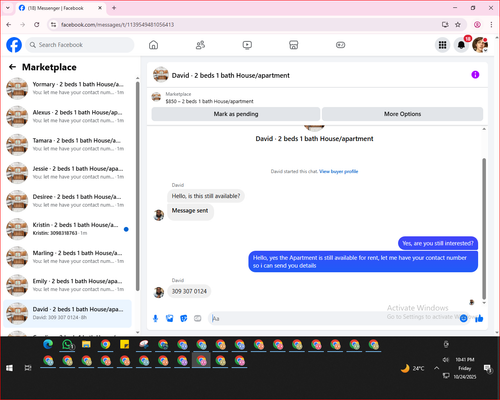The width and height of the screenshot is (500, 400).
Task: Click the back arrow next to Marketplace
Action: point(12,67)
